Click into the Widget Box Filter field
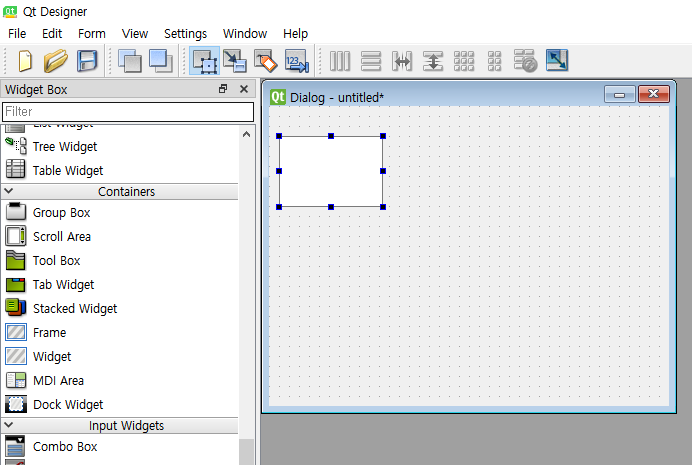This screenshot has width=692, height=465. tap(128, 112)
